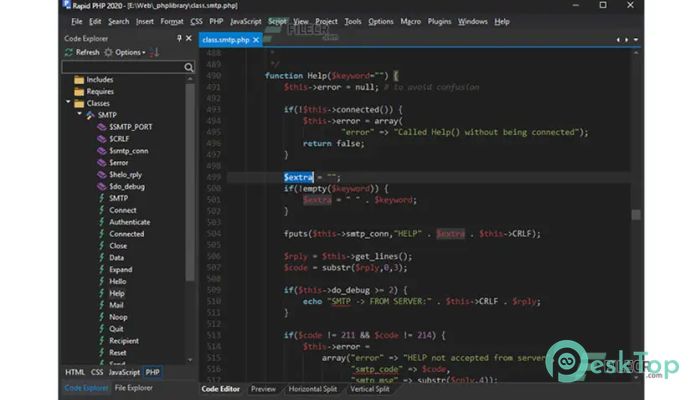Click the search magnifier icon
This screenshot has height=400, width=700.
189,67
